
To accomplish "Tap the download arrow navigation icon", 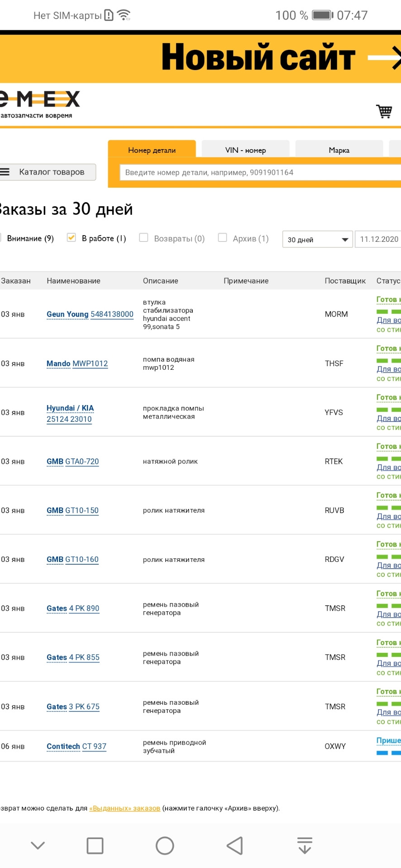I will (305, 845).
